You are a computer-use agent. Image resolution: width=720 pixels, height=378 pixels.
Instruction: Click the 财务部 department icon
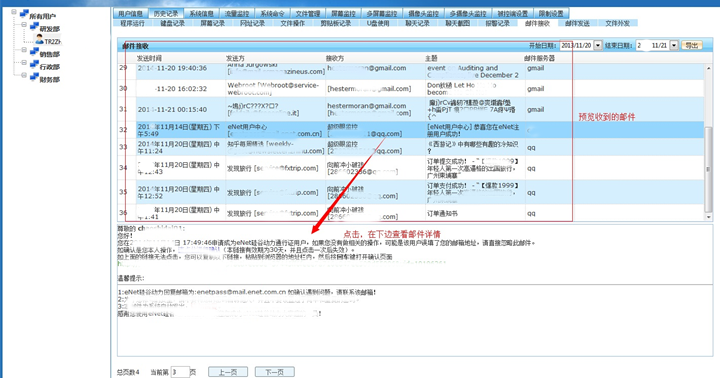click(x=34, y=78)
